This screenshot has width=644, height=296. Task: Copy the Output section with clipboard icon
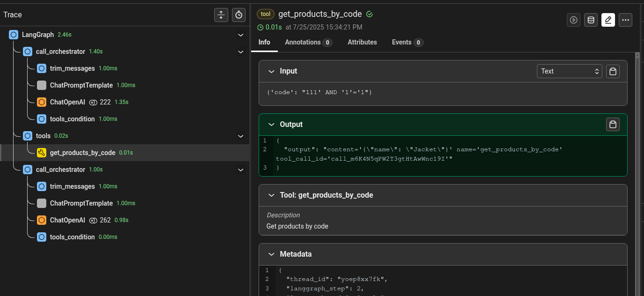(x=613, y=125)
